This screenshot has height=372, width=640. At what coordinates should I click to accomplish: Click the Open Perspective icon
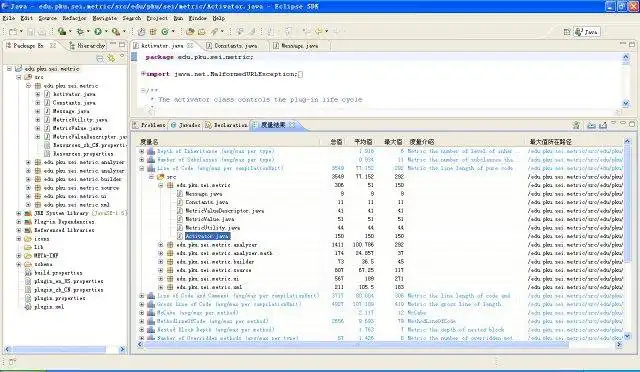(567, 32)
